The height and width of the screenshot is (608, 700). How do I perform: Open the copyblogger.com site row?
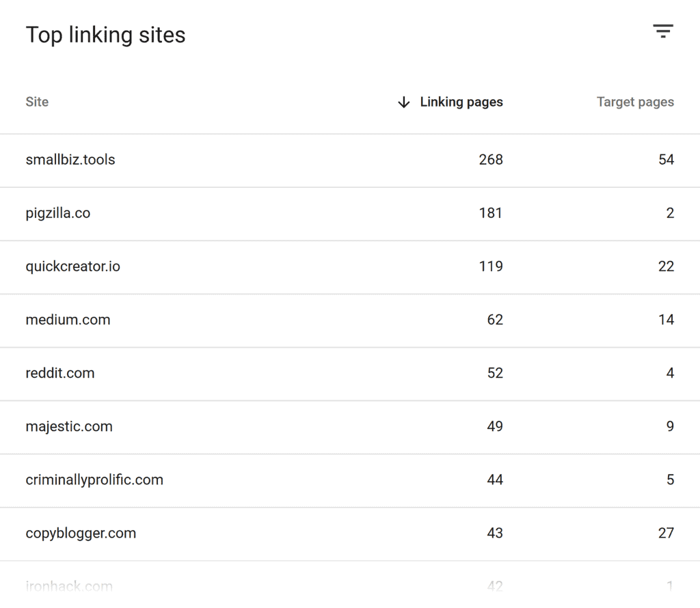point(81,533)
